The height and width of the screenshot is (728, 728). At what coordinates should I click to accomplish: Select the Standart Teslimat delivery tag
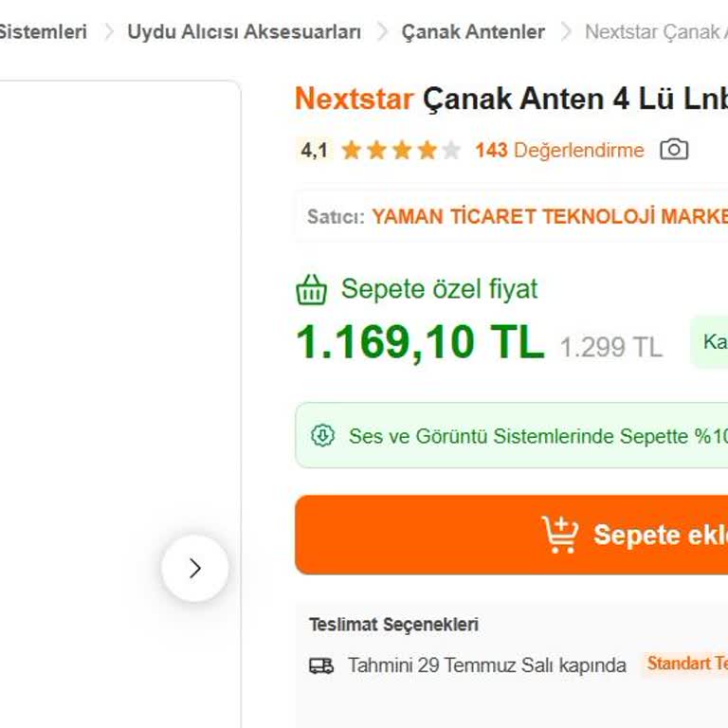pos(686,664)
